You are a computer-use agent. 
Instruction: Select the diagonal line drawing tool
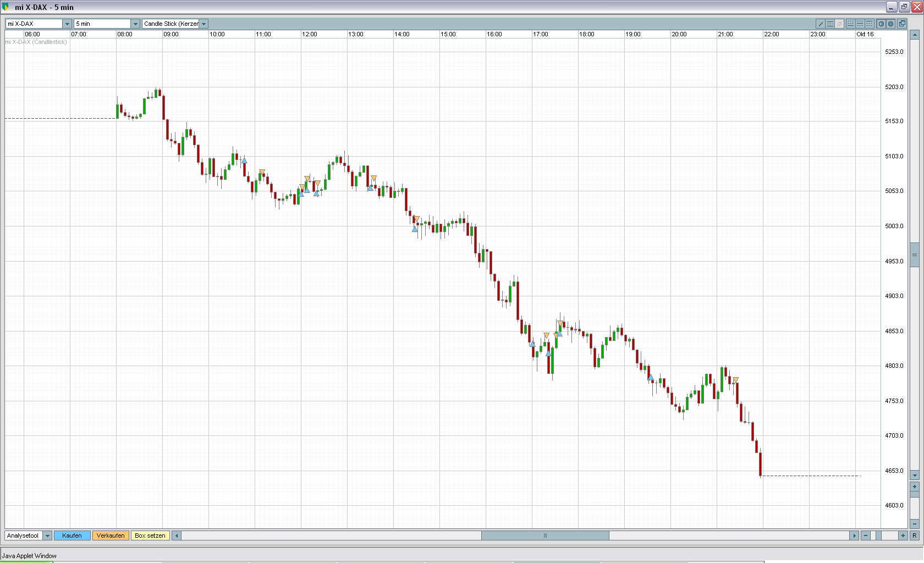[x=821, y=24]
